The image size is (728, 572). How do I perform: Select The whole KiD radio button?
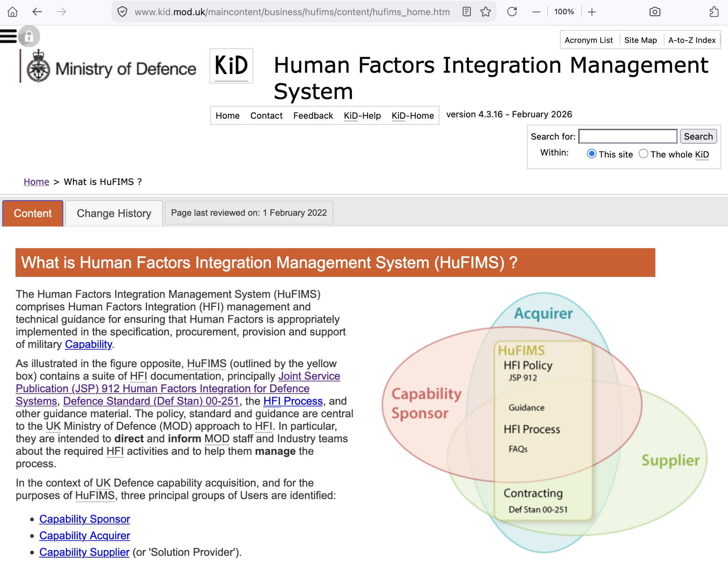[x=643, y=154]
